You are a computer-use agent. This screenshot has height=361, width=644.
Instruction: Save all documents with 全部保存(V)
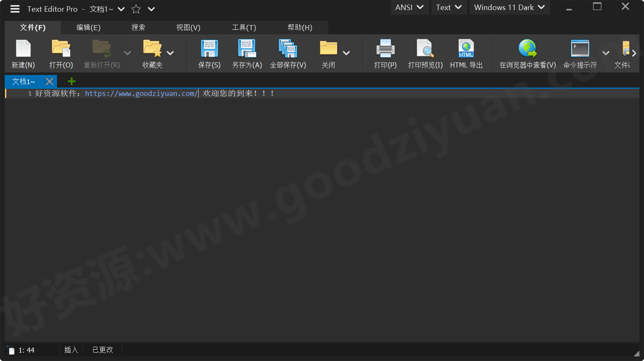[x=288, y=53]
